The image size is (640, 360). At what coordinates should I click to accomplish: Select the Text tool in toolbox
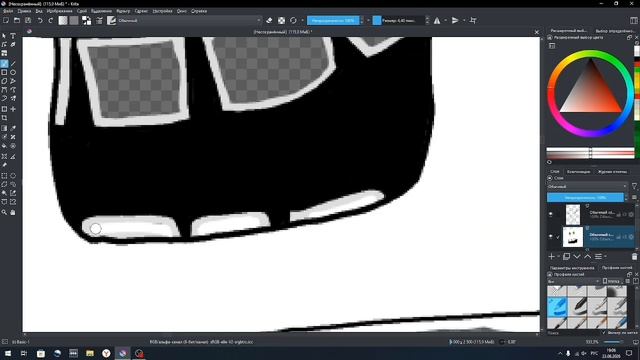(13, 36)
